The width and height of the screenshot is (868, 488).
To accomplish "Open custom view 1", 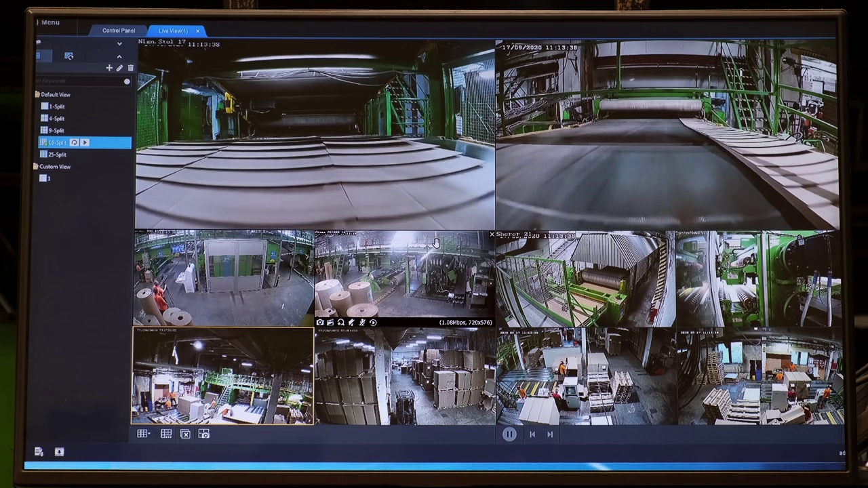I will tap(45, 178).
